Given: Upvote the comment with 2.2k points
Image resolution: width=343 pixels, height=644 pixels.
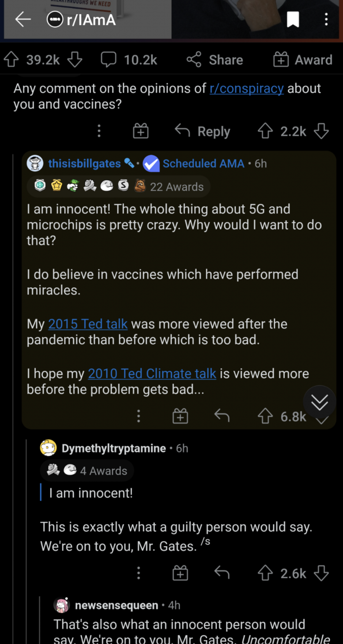Looking at the screenshot, I should 265,131.
